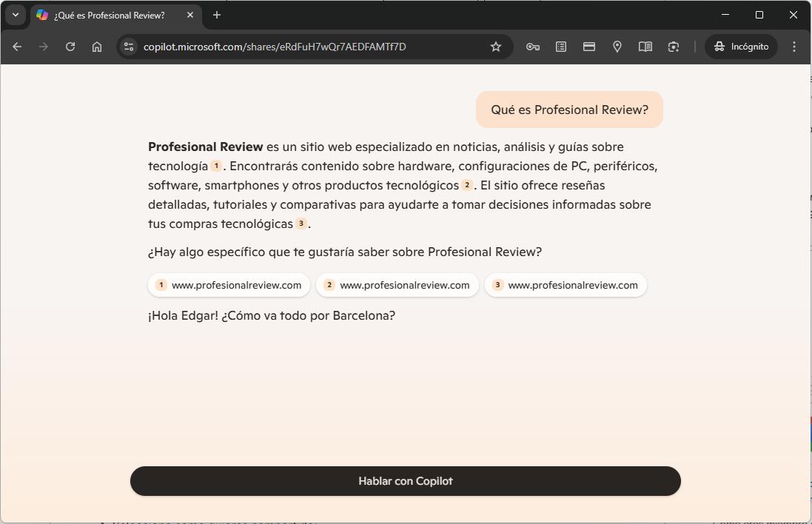This screenshot has height=524, width=812.
Task: Select the '¿Qué es Profesional Review?' tab
Action: 115,15
